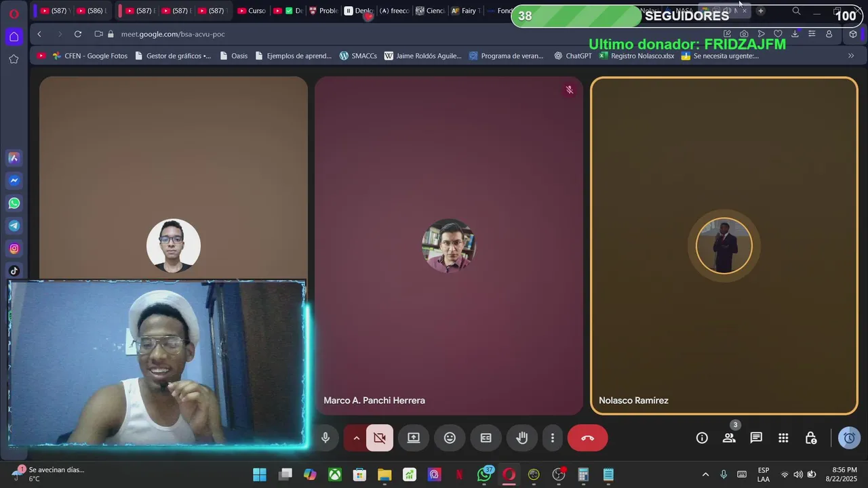Switch to Deplo... tab
The width and height of the screenshot is (868, 488).
pos(358,11)
